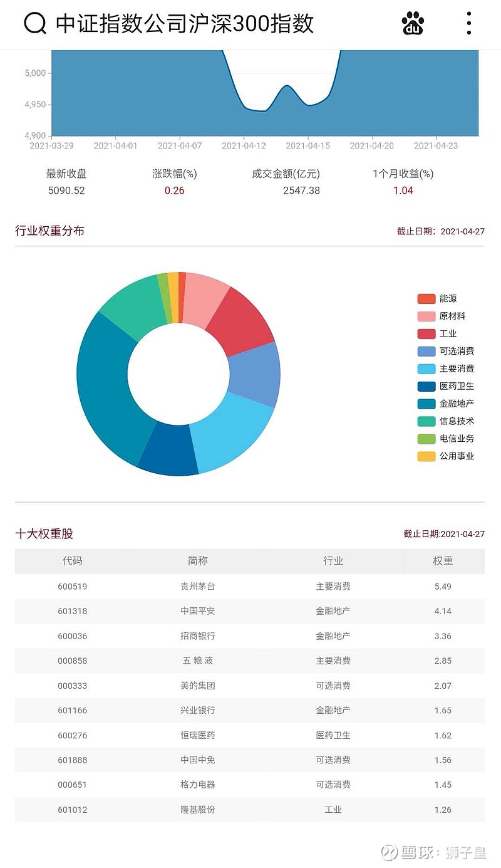Viewport: 501px width, 868px height.
Task: Click the 十大权重股 section heading
Action: tap(44, 534)
